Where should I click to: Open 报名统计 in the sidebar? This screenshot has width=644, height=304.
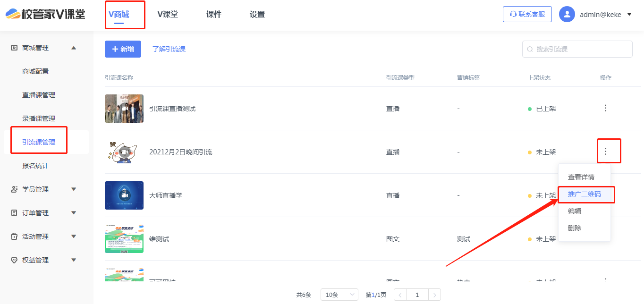point(35,166)
